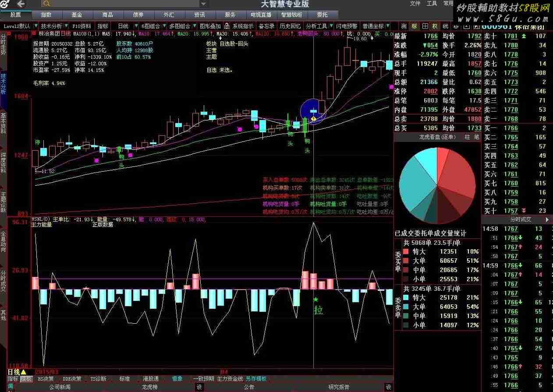The image size is (553, 392).
Task: Select the 港股通 bottom tab
Action: 151,379
